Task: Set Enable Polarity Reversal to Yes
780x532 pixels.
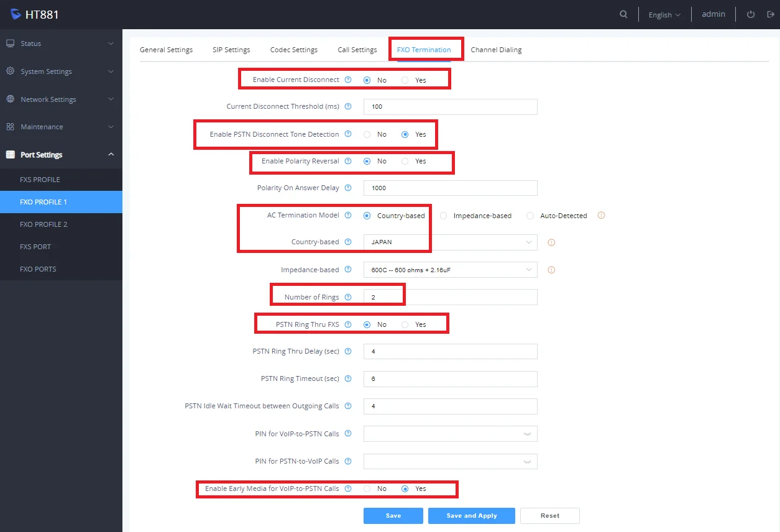Action: 405,161
